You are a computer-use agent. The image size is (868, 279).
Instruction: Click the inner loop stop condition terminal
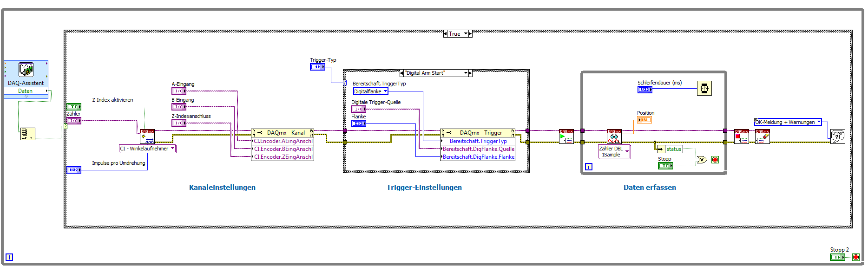(x=715, y=160)
